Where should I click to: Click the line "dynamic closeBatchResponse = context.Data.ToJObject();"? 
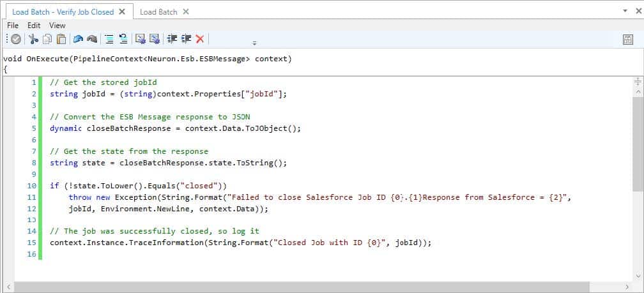[x=175, y=128]
